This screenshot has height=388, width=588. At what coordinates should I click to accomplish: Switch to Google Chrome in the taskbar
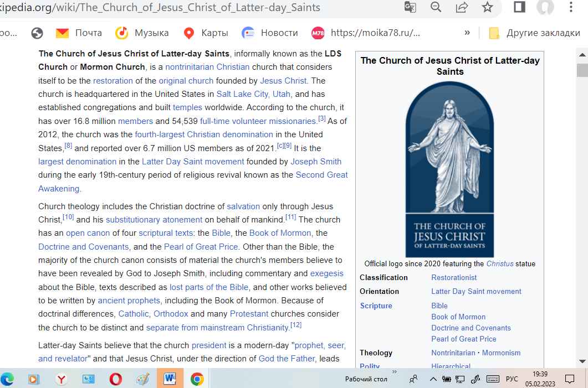coord(197,379)
